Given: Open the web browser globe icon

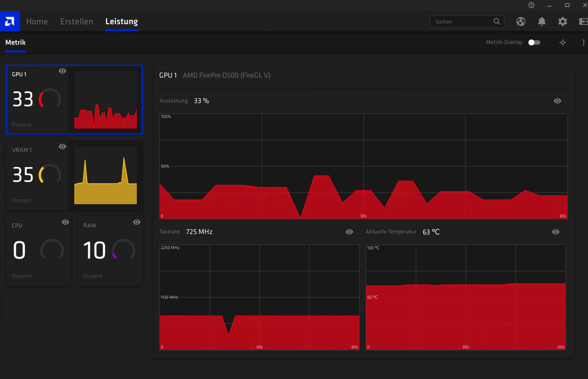Looking at the screenshot, I should [521, 21].
